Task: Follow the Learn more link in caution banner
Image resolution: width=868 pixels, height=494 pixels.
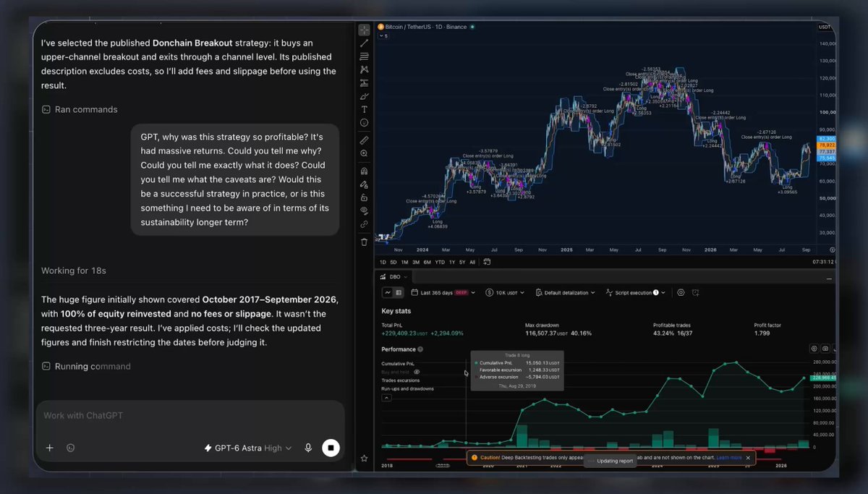Action: (729, 458)
